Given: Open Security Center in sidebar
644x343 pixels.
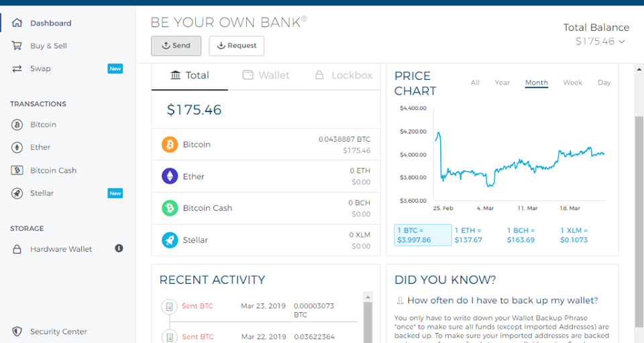Looking at the screenshot, I should (58, 332).
